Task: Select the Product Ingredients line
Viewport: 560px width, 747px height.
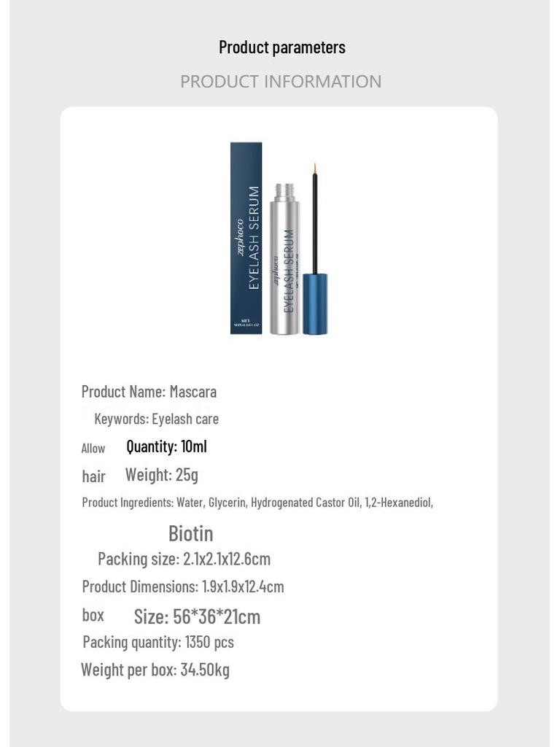Action: tap(257, 503)
